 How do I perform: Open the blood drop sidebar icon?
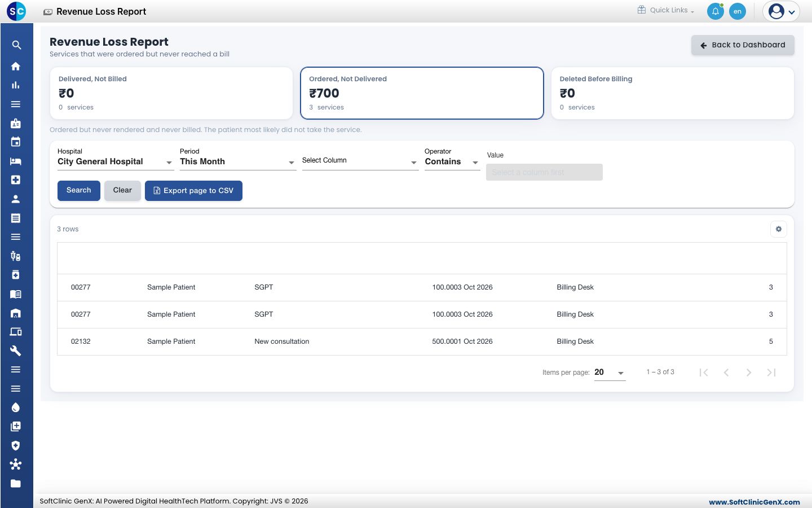pyautogui.click(x=16, y=408)
